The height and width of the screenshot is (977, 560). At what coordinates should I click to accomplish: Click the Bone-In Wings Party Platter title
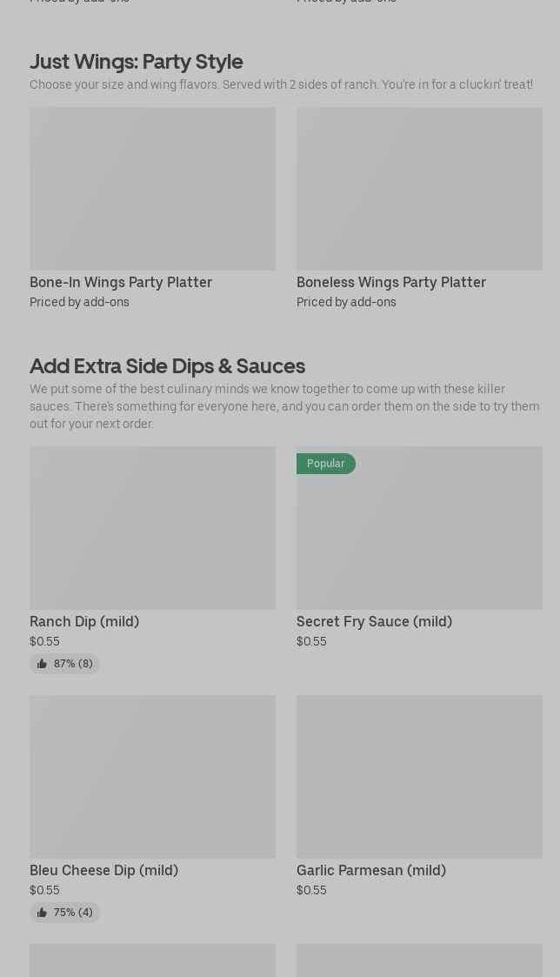pos(121,282)
